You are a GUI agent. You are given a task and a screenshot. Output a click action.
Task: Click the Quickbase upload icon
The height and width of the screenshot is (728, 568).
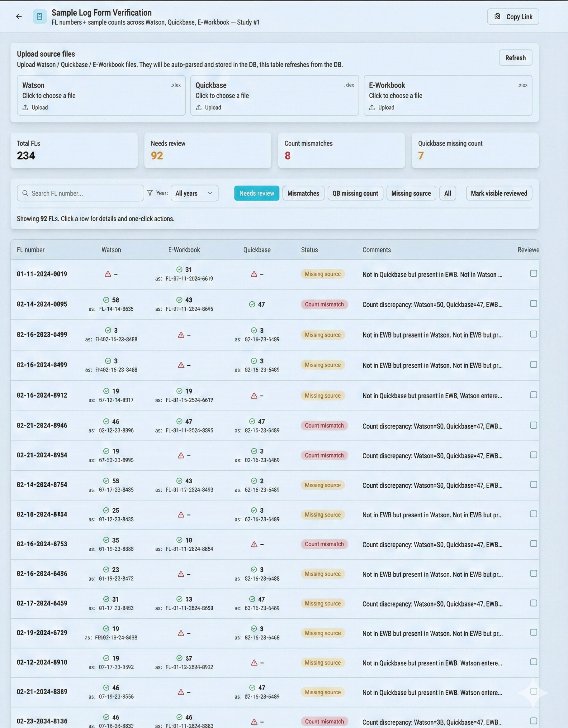[x=199, y=107]
